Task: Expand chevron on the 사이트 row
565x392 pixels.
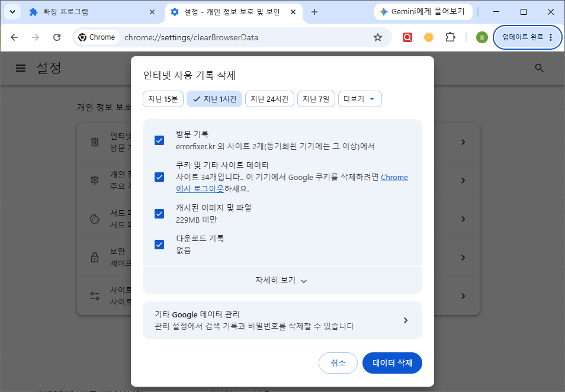Action: tap(463, 296)
